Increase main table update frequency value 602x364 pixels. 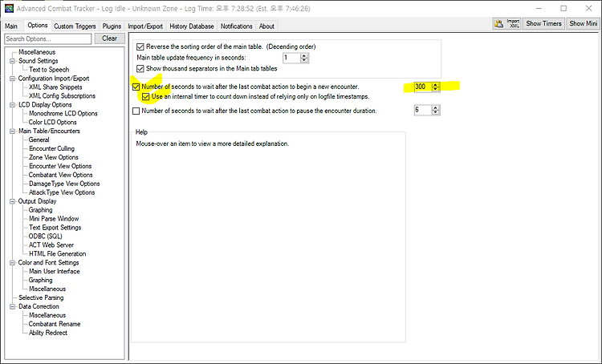[304, 55]
